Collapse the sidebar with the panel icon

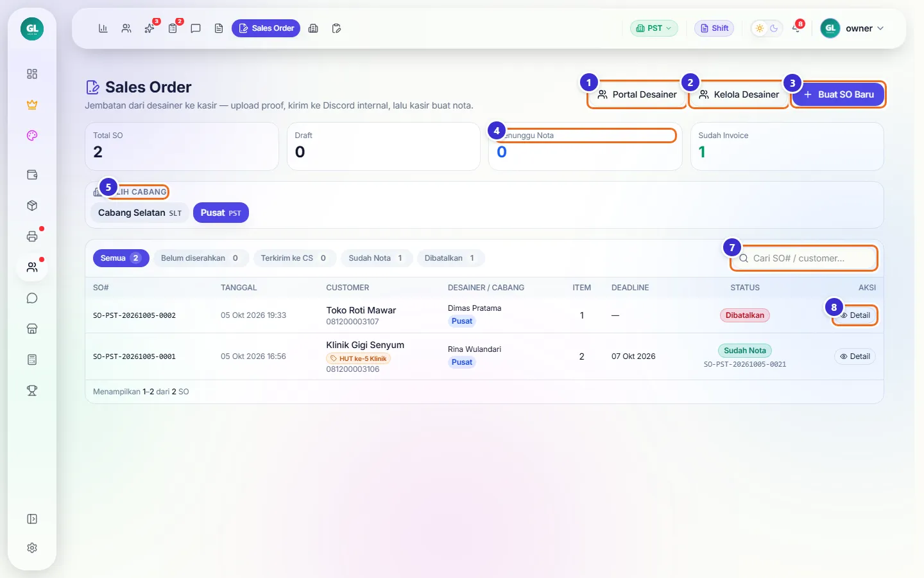click(32, 519)
